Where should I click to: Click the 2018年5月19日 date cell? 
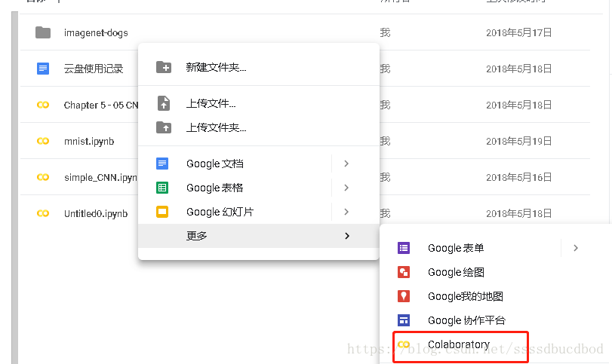[518, 141]
